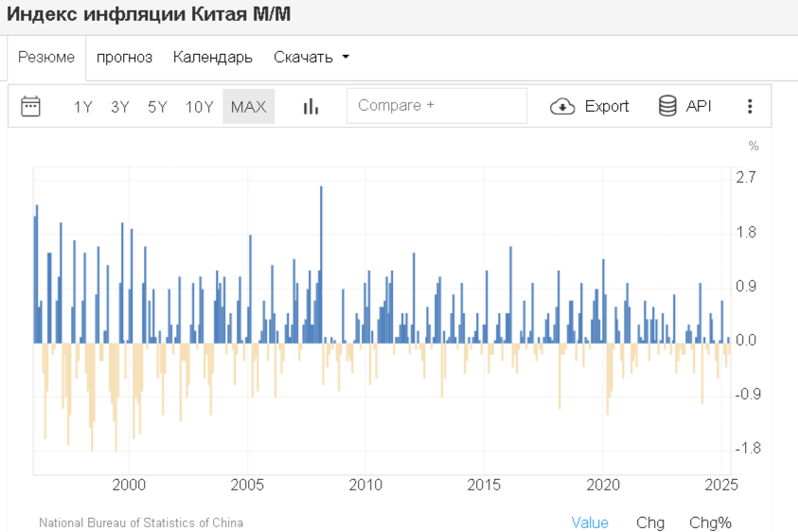Switch to the Резюме tab

tap(46, 57)
